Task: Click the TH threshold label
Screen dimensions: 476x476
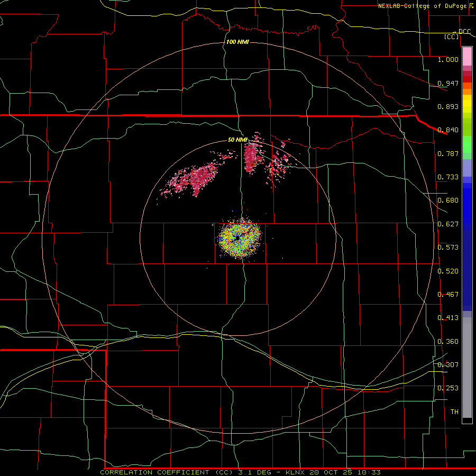Action: (x=454, y=412)
